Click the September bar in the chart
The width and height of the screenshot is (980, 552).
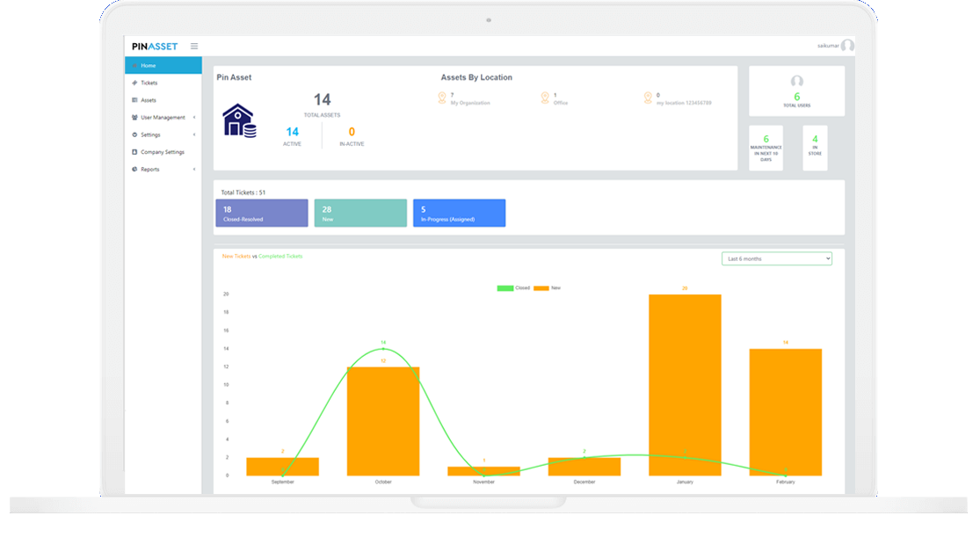[x=282, y=467]
